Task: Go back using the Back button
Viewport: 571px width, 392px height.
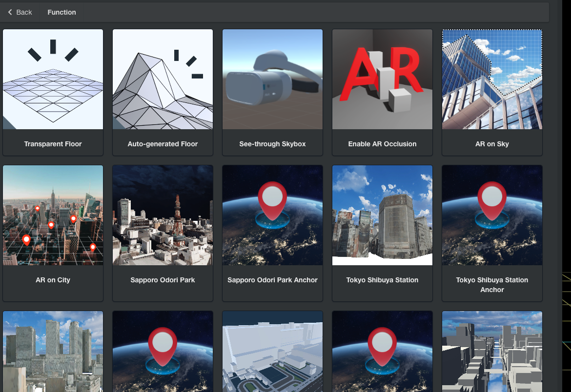Action: point(20,12)
